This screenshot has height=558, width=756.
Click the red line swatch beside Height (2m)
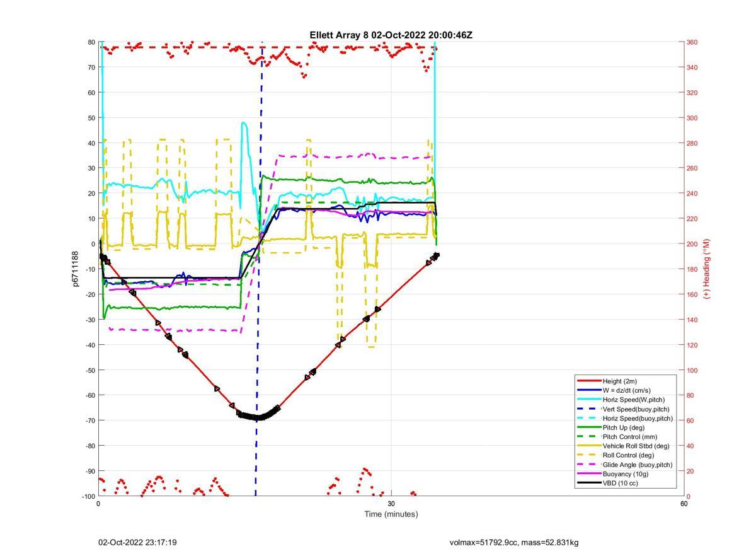589,381
